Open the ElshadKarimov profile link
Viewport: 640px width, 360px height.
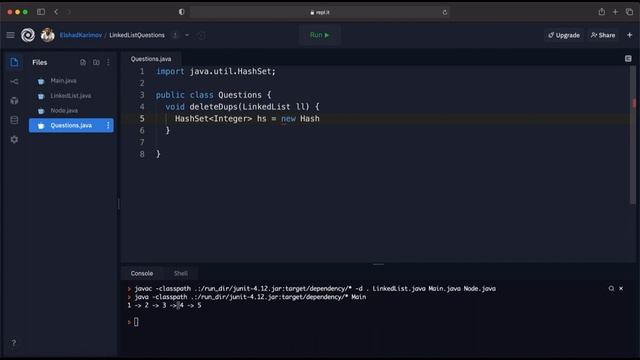(81, 35)
